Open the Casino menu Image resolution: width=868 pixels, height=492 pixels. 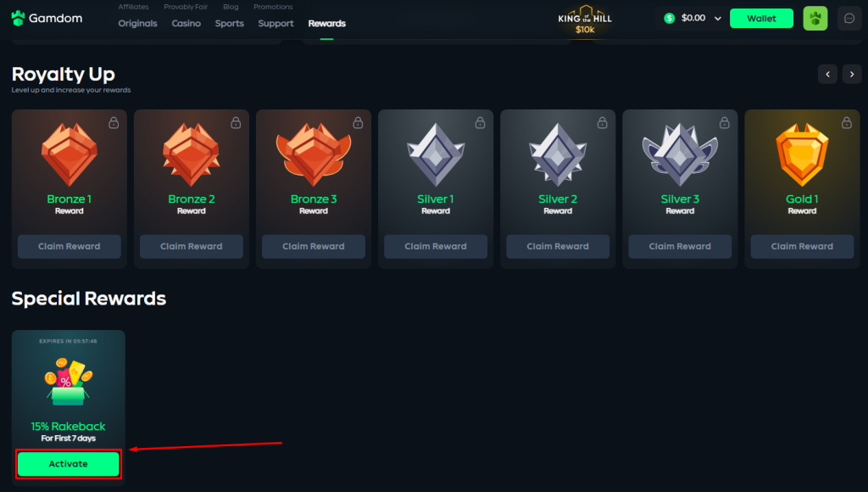coord(186,23)
